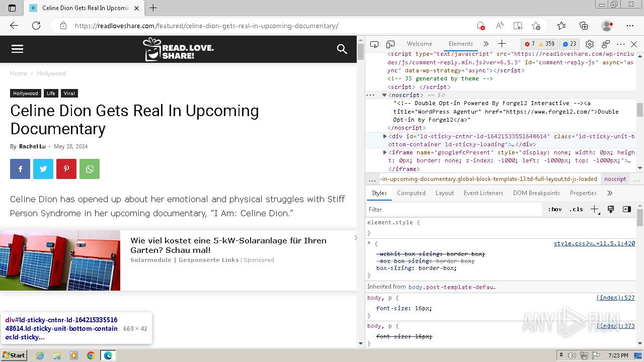
Task: Open the site hamburger menu
Action: pyautogui.click(x=17, y=49)
